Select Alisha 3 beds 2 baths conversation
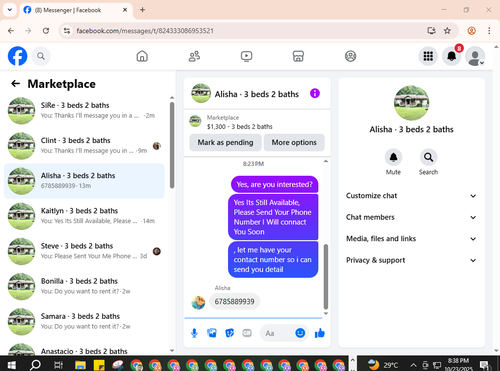 coord(84,181)
